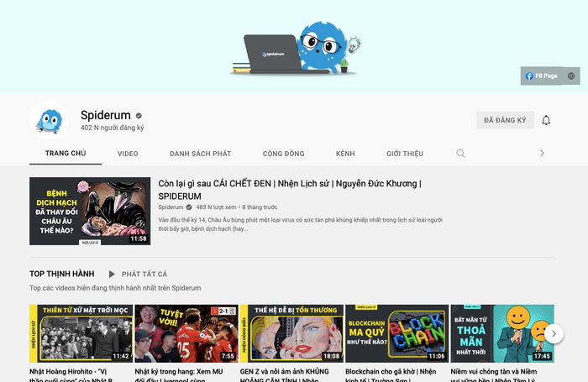Viewport: 588px width, 382px height.
Task: Open Nhật ký trong hang video title
Action: pyautogui.click(x=179, y=375)
